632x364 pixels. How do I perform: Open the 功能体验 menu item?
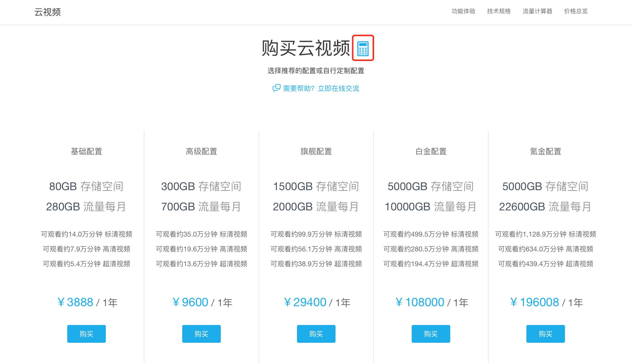click(463, 11)
